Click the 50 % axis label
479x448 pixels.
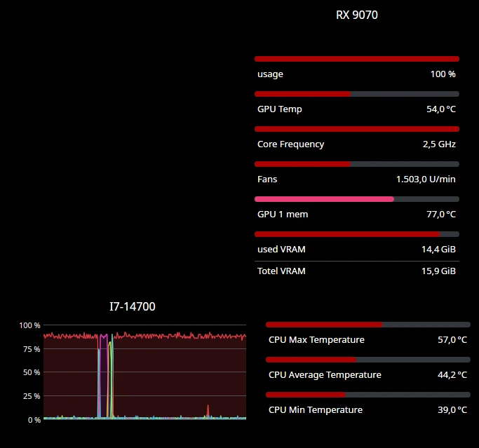tap(32, 372)
